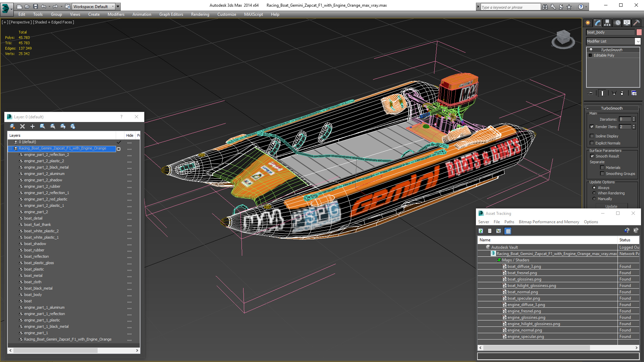Toggle Show End Result icon
Screen dimensions: 644x362
(602, 93)
